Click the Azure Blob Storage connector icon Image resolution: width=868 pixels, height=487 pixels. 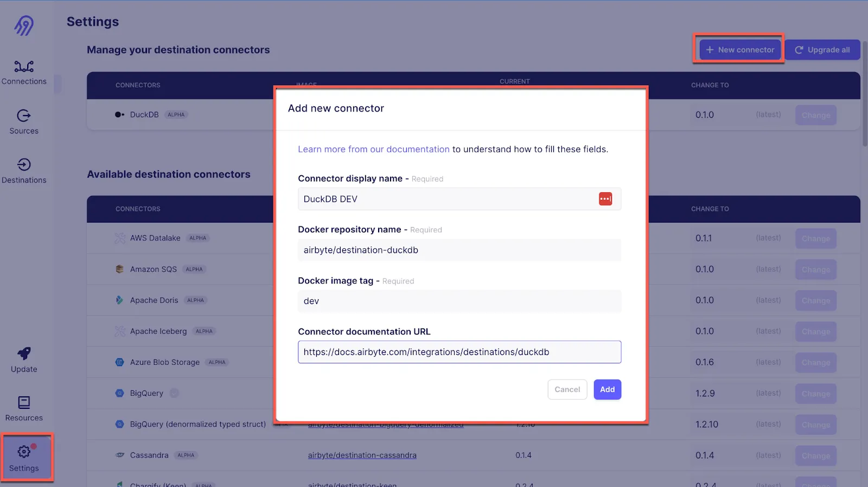[x=120, y=362]
